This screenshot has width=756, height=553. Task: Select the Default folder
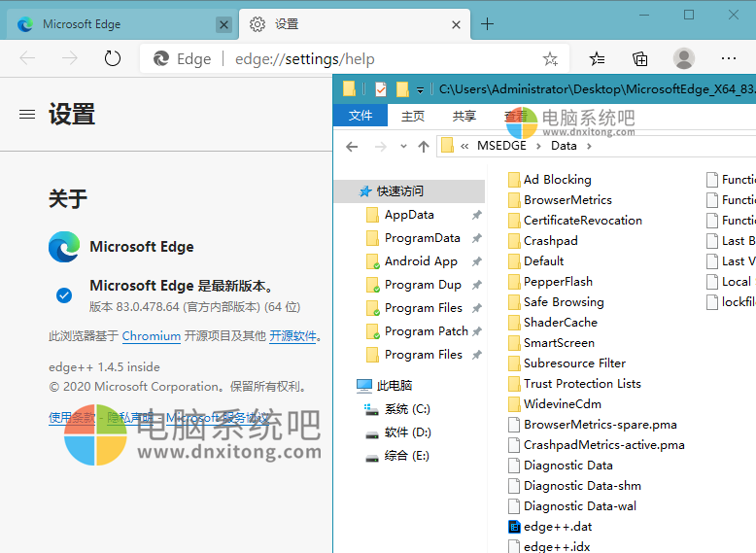[536, 260]
